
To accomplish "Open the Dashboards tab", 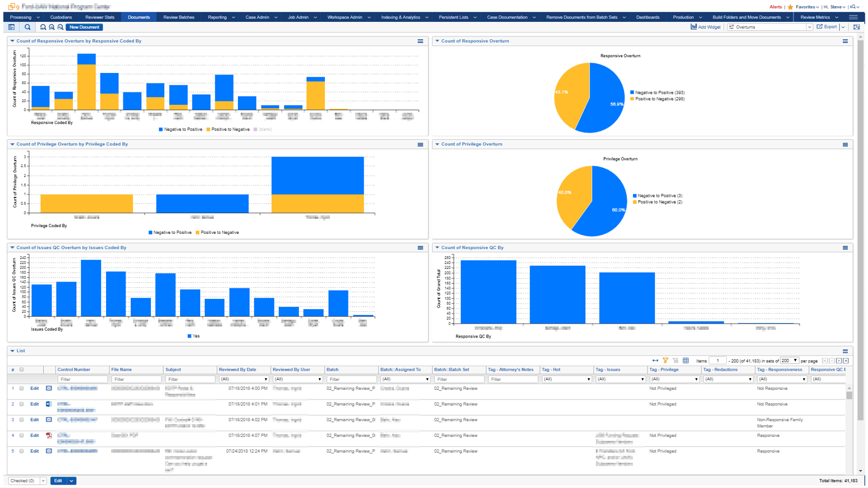I will (647, 17).
